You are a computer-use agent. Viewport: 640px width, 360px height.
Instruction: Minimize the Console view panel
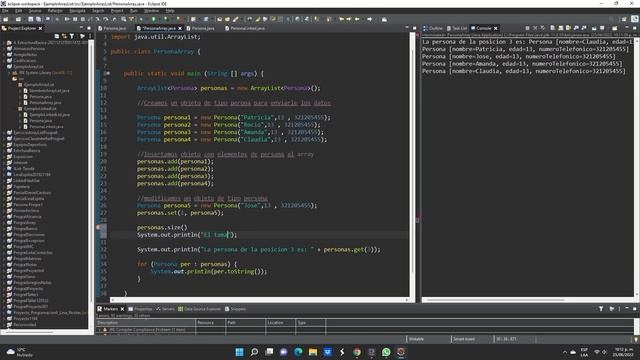[627, 28]
